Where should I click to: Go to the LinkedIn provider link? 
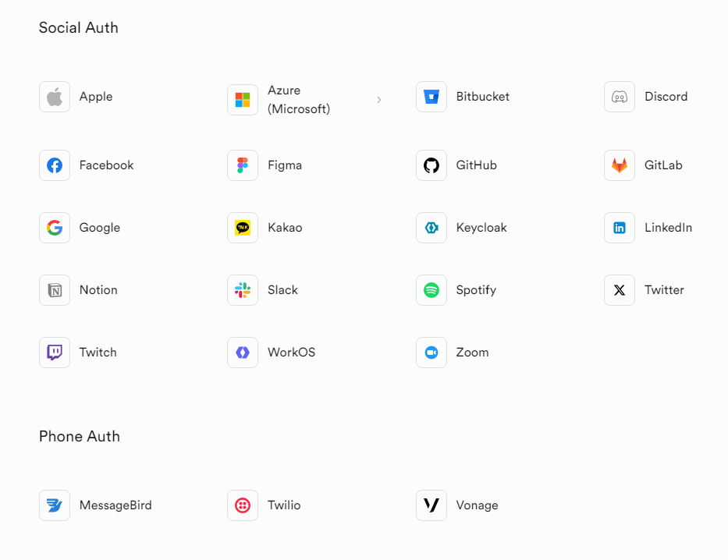coord(668,228)
